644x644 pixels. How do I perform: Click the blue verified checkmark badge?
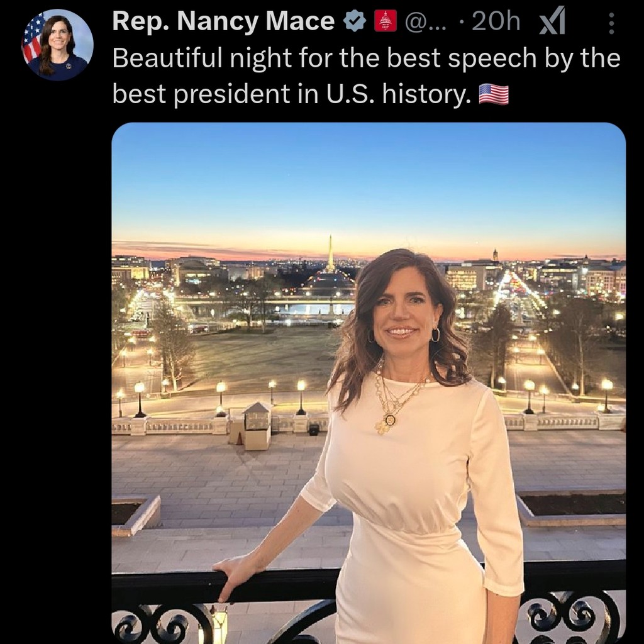click(x=355, y=21)
